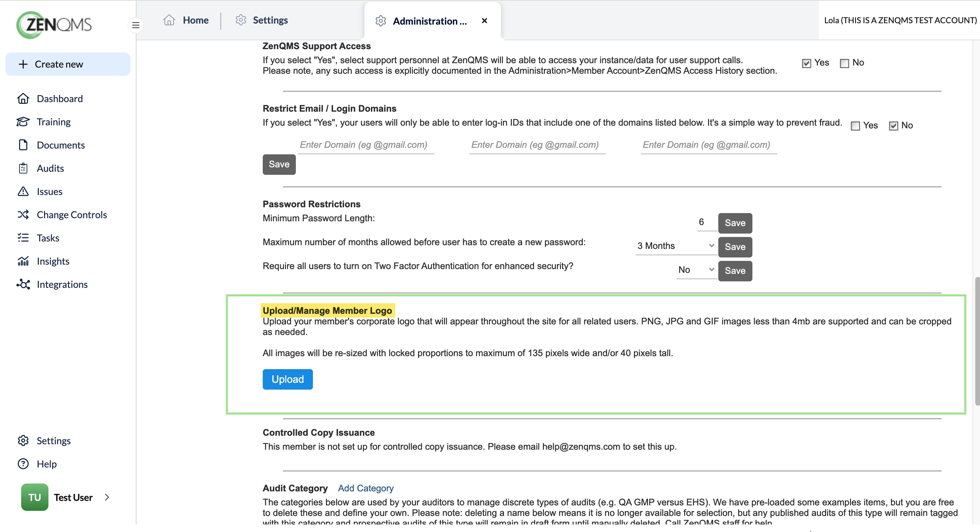Click the Audit Category heading
Screen dimensions: 980x532
click(295, 488)
